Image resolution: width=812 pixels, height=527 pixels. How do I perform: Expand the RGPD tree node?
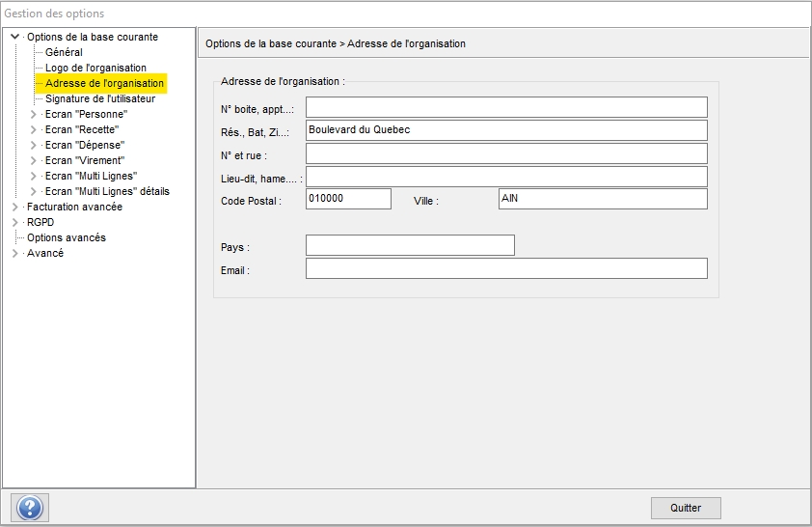coord(14,222)
